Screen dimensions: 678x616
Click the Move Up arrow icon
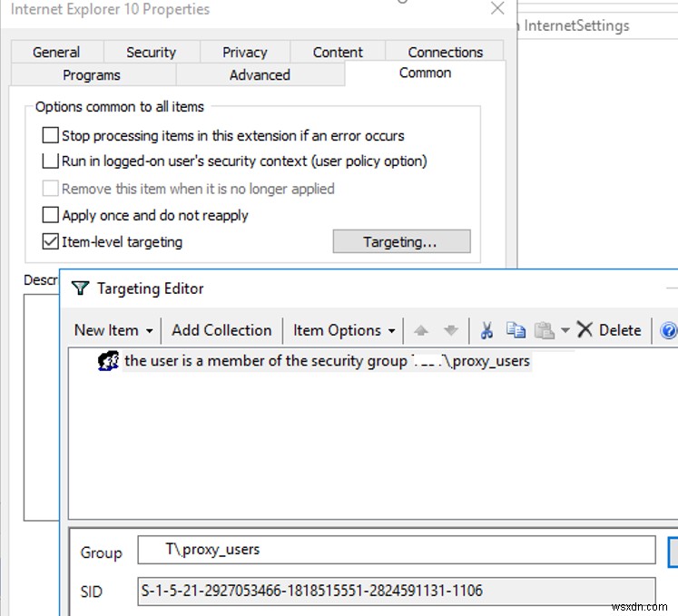pyautogui.click(x=421, y=331)
